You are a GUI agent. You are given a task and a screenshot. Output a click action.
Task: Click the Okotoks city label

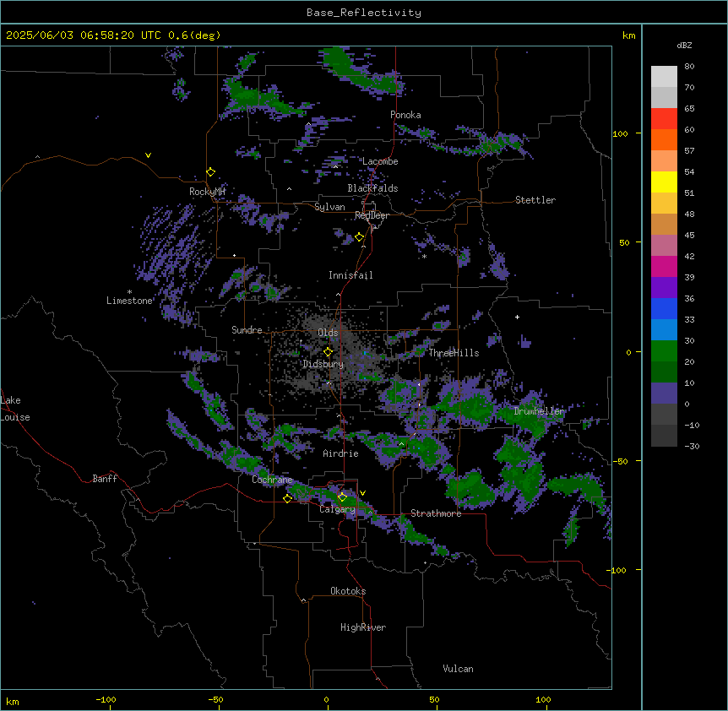(348, 591)
